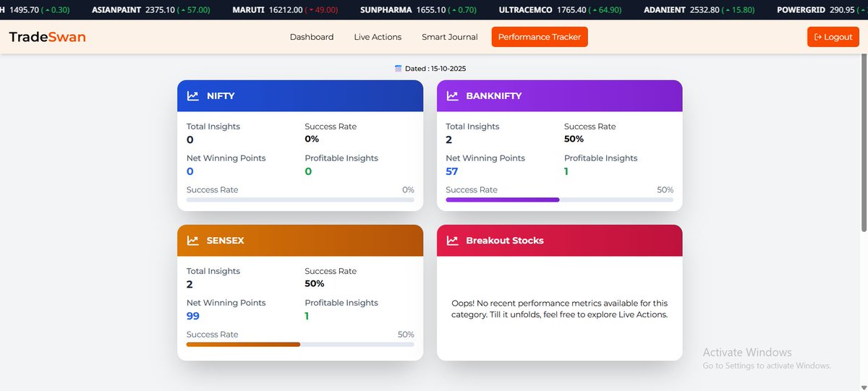Click the Breakout Stocks no-metrics message

559,309
